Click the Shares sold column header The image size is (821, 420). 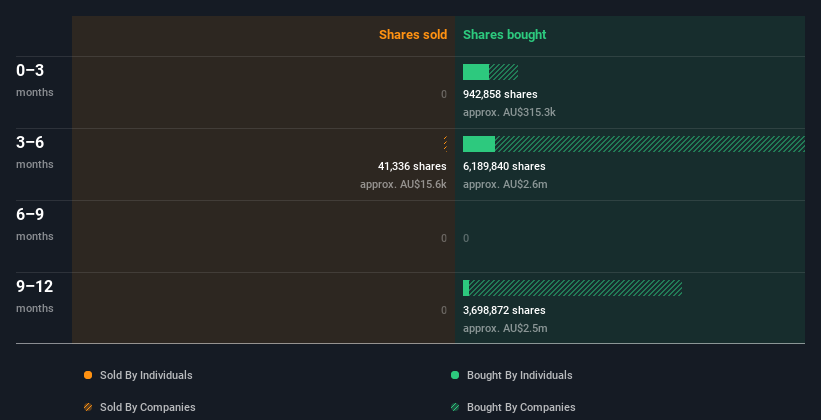[x=413, y=35]
